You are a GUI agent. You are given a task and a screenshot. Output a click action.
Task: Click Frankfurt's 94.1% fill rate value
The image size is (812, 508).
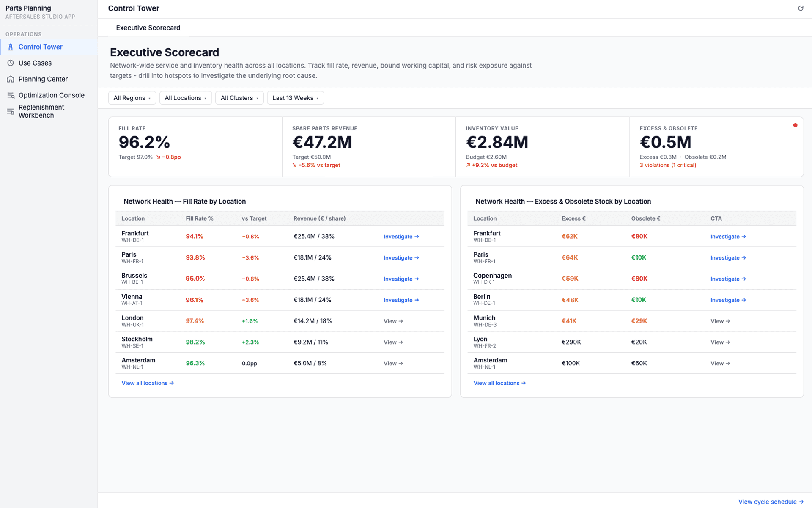(x=195, y=236)
